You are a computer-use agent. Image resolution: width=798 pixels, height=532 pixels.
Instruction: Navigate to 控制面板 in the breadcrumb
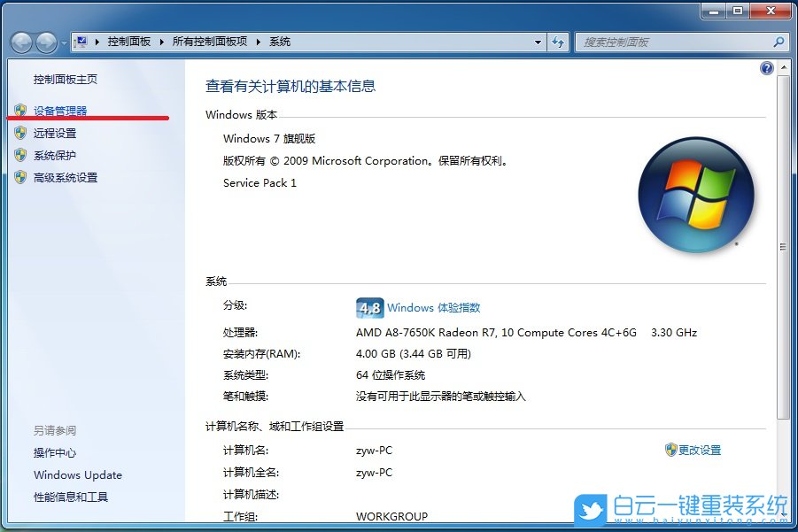[132, 41]
